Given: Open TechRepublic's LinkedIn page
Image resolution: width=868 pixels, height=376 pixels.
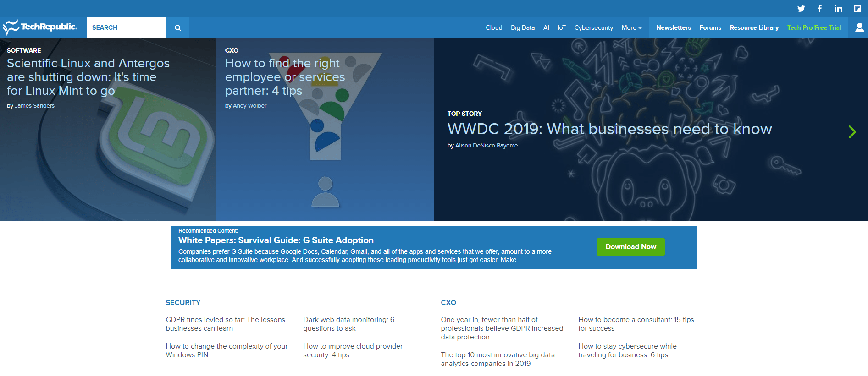Looking at the screenshot, I should [x=839, y=9].
